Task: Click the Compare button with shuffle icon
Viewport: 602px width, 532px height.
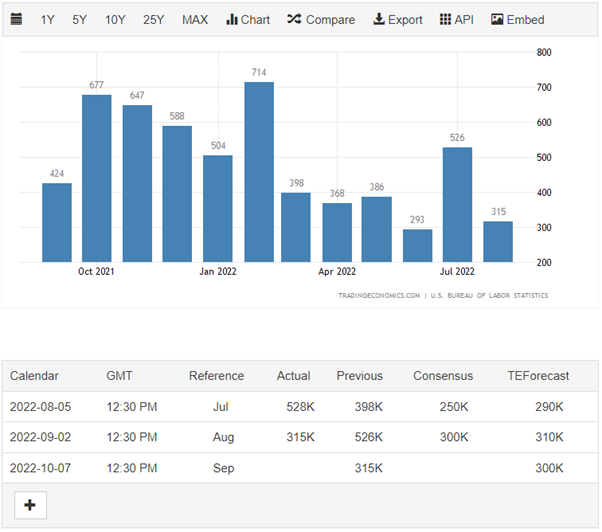Action: click(320, 19)
